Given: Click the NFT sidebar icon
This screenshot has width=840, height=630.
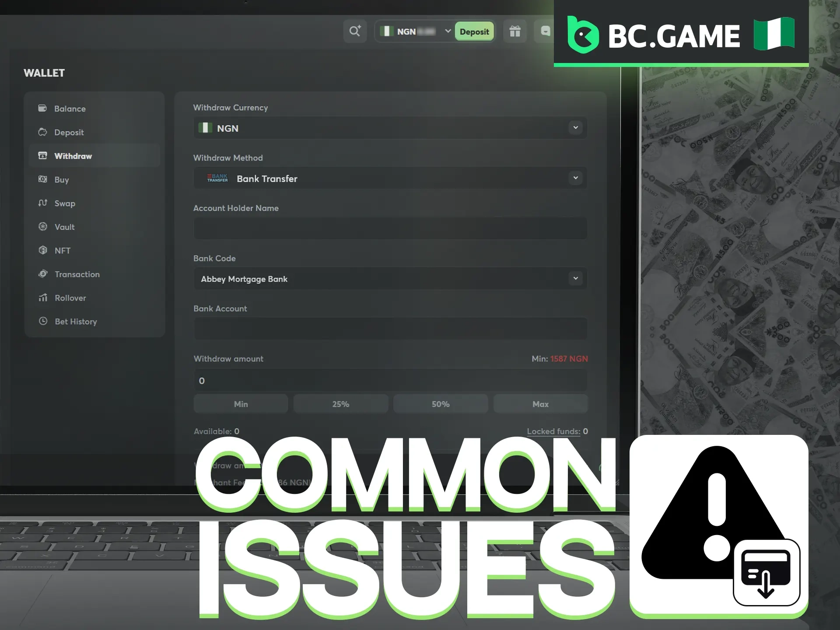Looking at the screenshot, I should [43, 250].
